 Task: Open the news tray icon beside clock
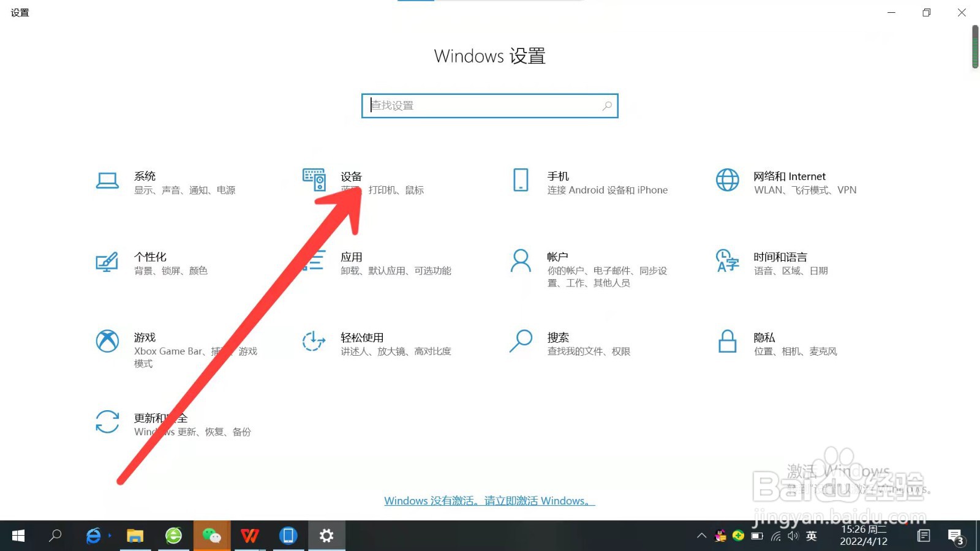point(924,536)
